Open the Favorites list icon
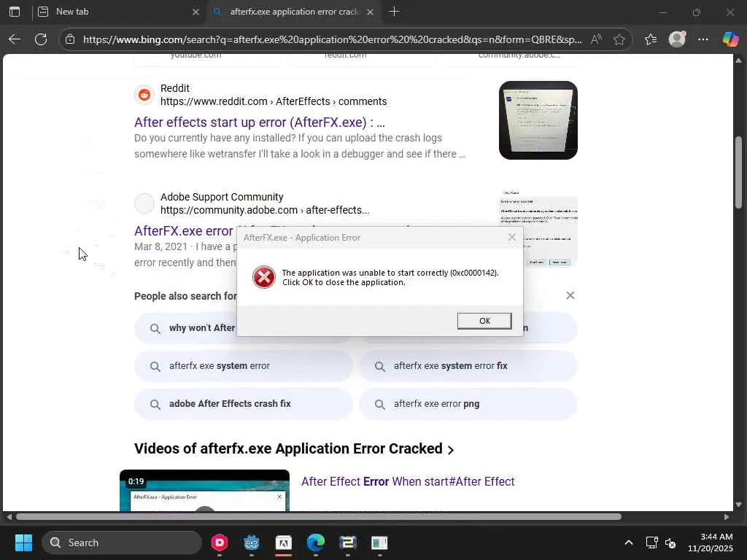Screen dimensions: 747x560 [651, 39]
